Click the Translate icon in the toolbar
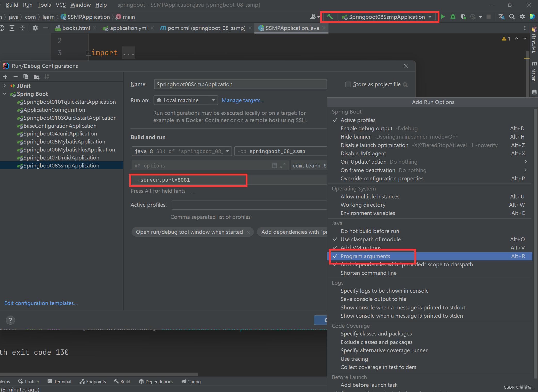The image size is (538, 392). (502, 17)
